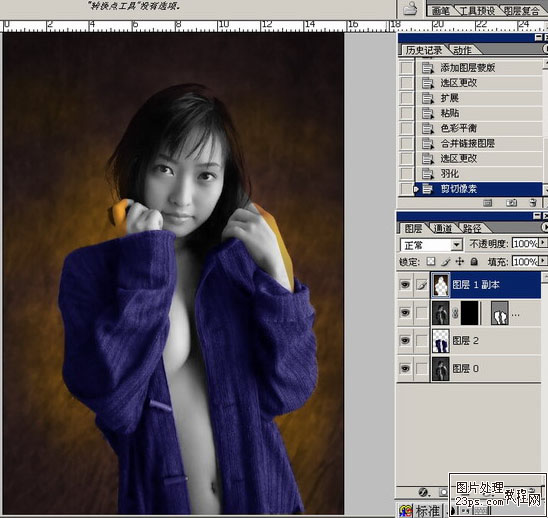Viewport: 548px width, 518px height.
Task: Toggle link box for 图层 0
Action: (x=422, y=368)
